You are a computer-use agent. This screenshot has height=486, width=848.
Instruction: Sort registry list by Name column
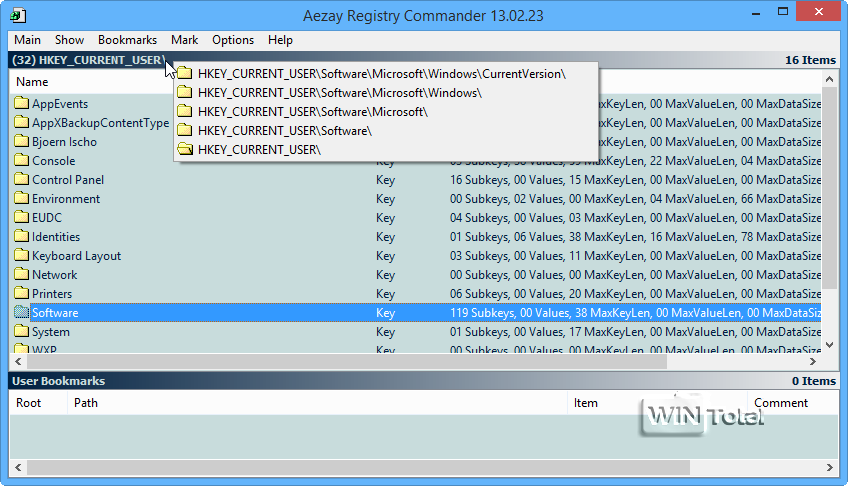coord(32,82)
